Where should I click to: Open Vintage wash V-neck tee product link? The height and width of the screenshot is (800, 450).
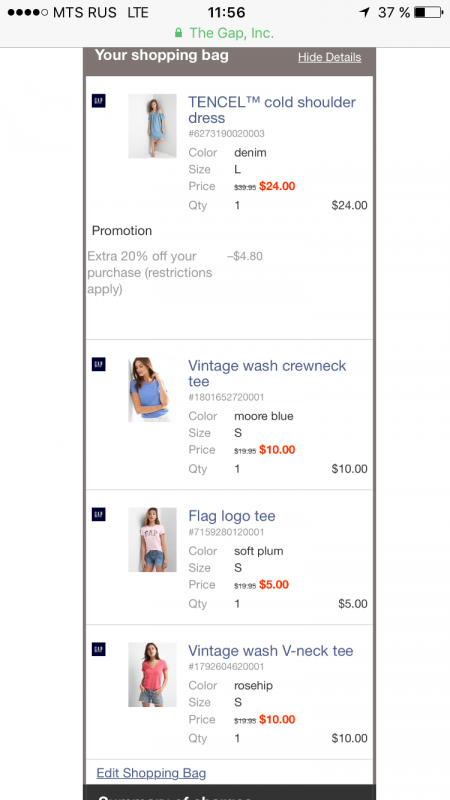[271, 651]
